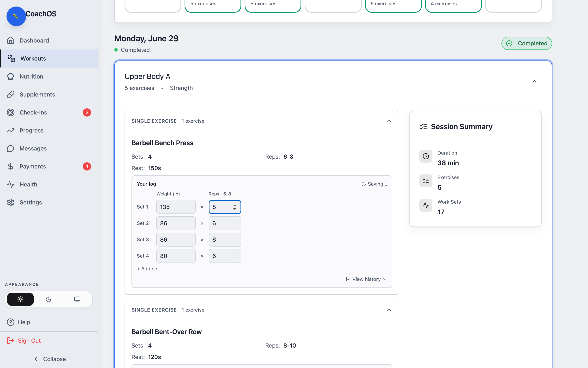Go to the Nutrition section
This screenshot has height=368, width=588.
tap(49, 76)
